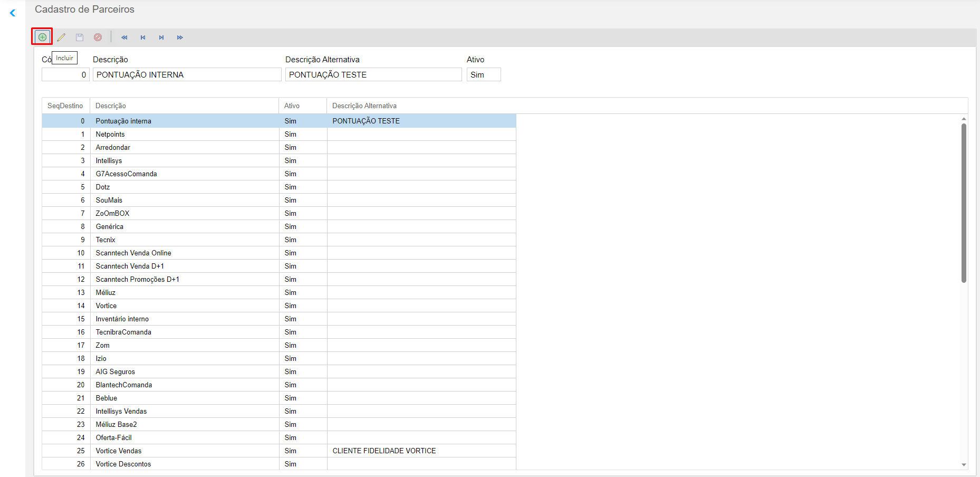Click SeqDestino cell 26
The image size is (980, 477).
coord(66,464)
